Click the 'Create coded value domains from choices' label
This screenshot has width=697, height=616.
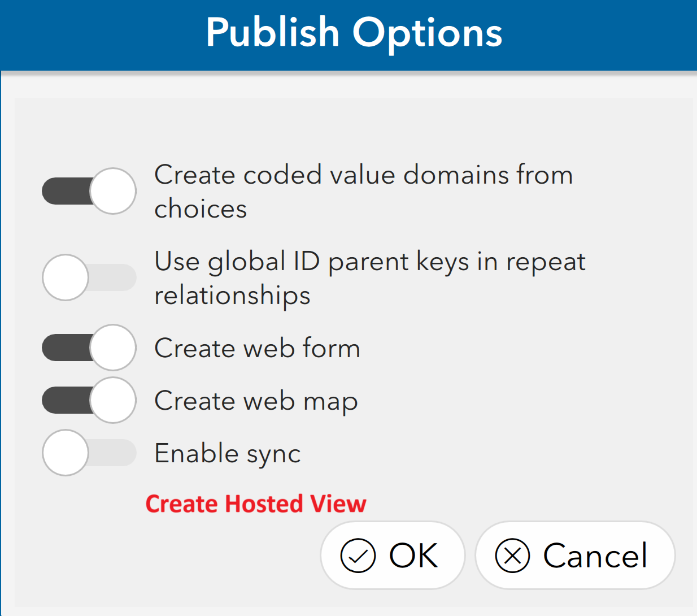coord(364,192)
